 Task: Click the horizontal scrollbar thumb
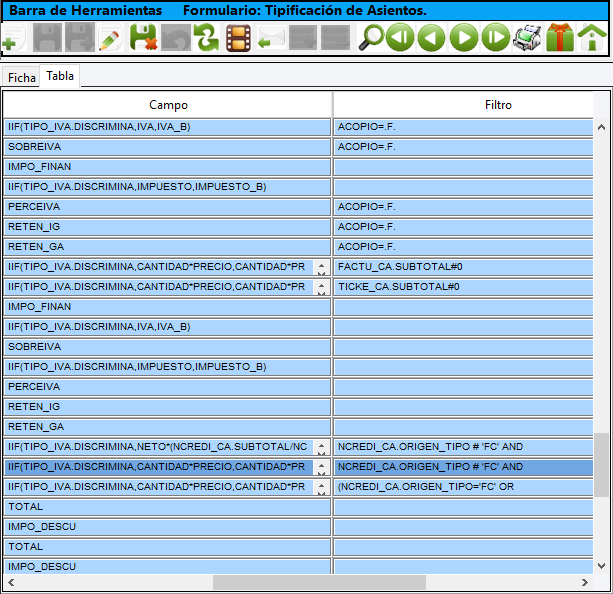(x=319, y=582)
